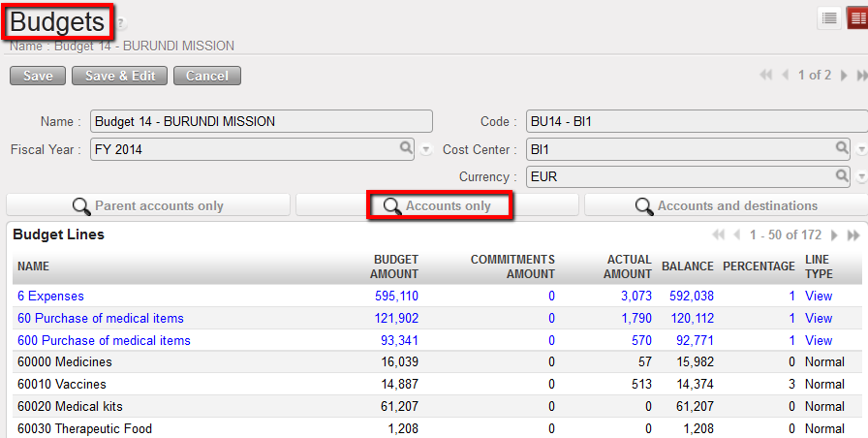Screen dimensions: 868x438
Task: Go to next page of budget lines
Action: click(x=836, y=235)
